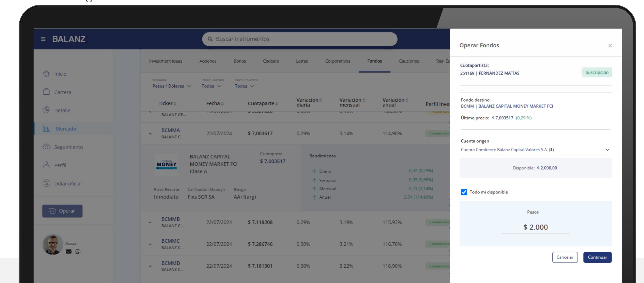Open Perfil in the sidebar
The width and height of the screenshot is (644, 283).
tap(55, 165)
